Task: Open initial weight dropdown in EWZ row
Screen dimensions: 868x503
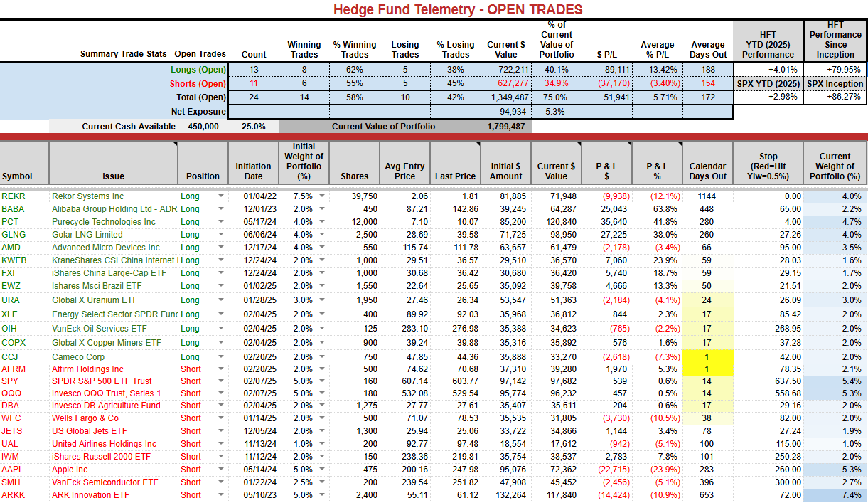Action: click(x=323, y=287)
